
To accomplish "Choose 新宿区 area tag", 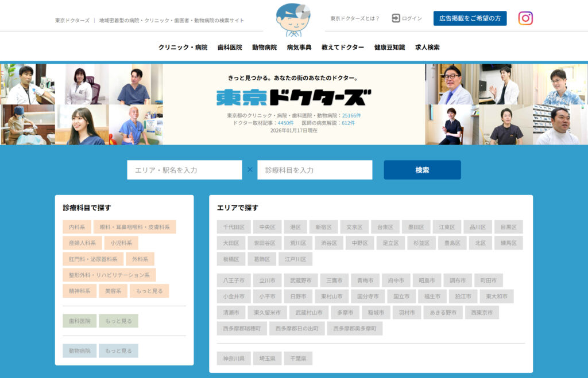I will point(323,227).
